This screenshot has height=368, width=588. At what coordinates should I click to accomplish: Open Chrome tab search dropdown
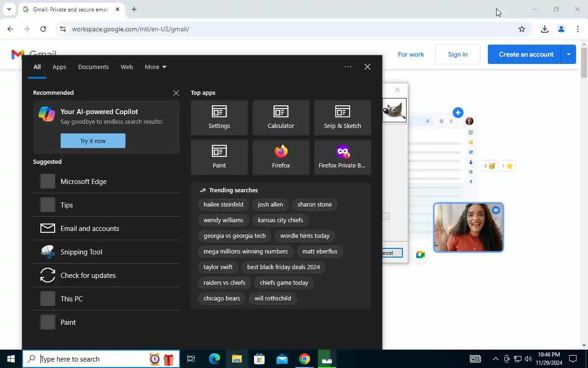tap(9, 9)
